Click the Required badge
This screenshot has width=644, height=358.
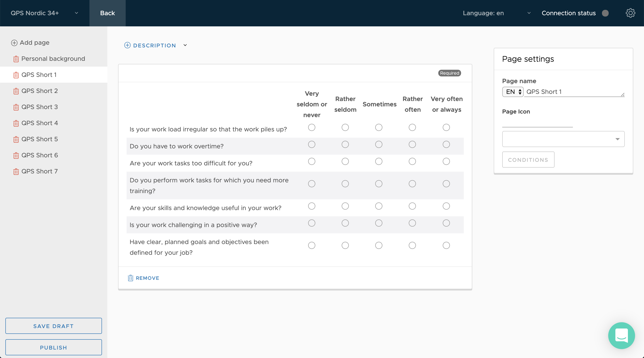tap(449, 73)
